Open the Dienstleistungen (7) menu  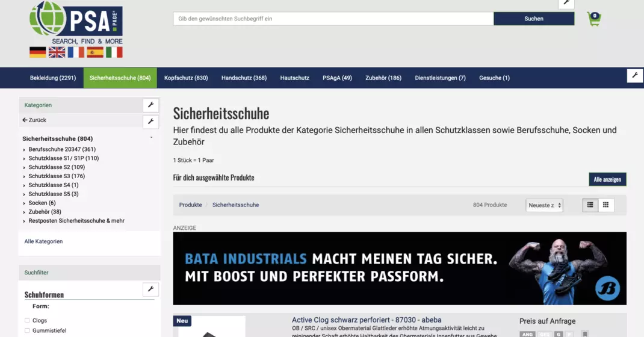(441, 78)
